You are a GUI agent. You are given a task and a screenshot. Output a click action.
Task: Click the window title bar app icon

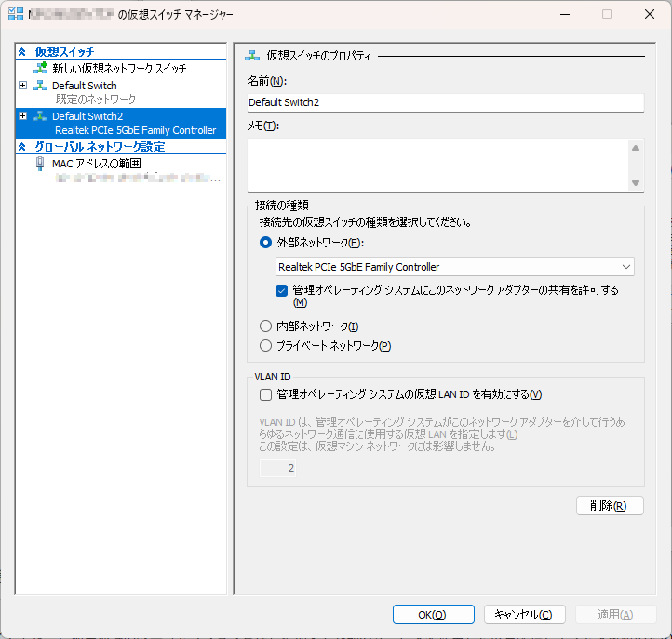[x=15, y=14]
